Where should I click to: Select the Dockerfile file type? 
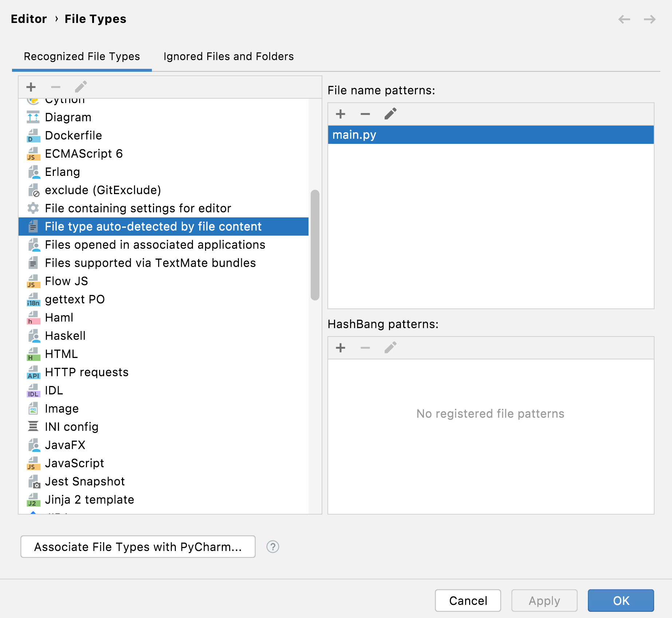tap(74, 135)
